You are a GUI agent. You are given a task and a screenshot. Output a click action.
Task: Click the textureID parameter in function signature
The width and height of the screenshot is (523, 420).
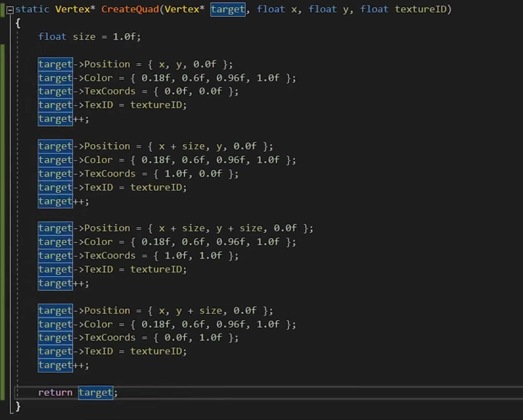(420, 9)
